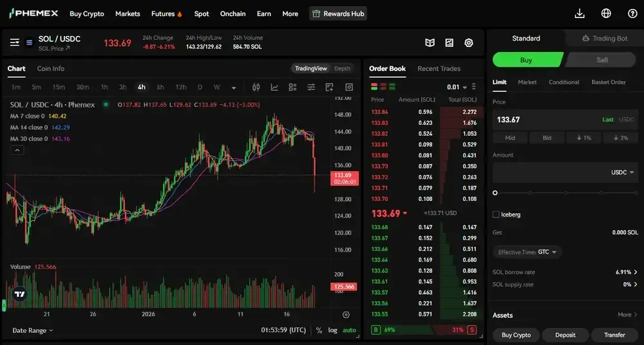Screen dimensions: 644x345
Task: Open the download app icon
Action: tap(580, 14)
